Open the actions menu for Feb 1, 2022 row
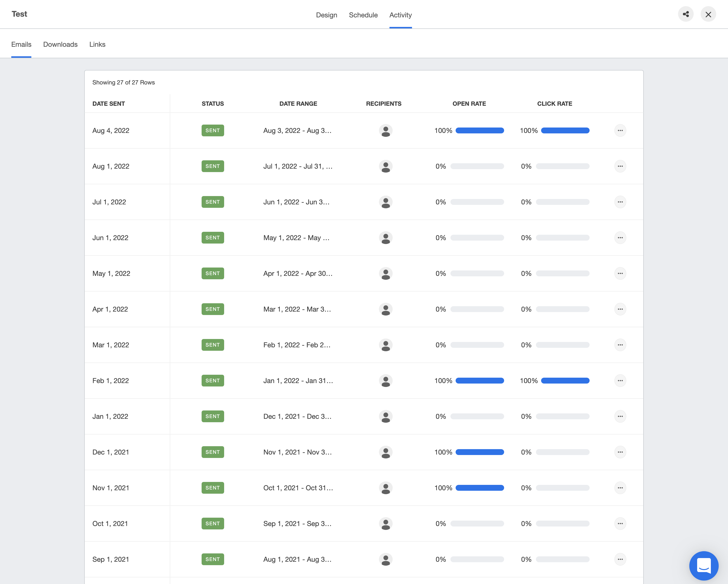This screenshot has height=584, width=728. click(x=620, y=381)
